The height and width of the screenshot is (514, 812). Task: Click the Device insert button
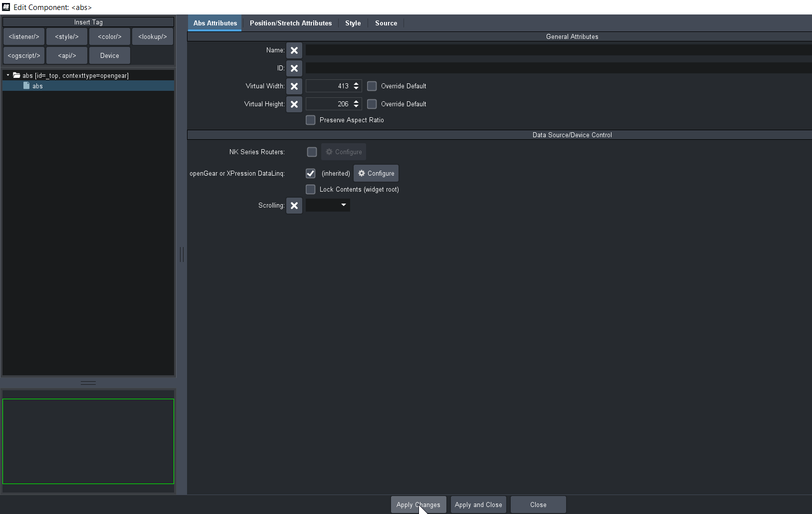[x=110, y=56]
